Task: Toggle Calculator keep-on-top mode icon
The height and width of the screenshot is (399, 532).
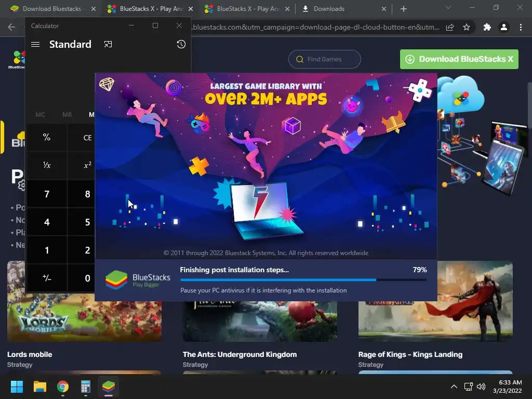Action: coord(108,45)
